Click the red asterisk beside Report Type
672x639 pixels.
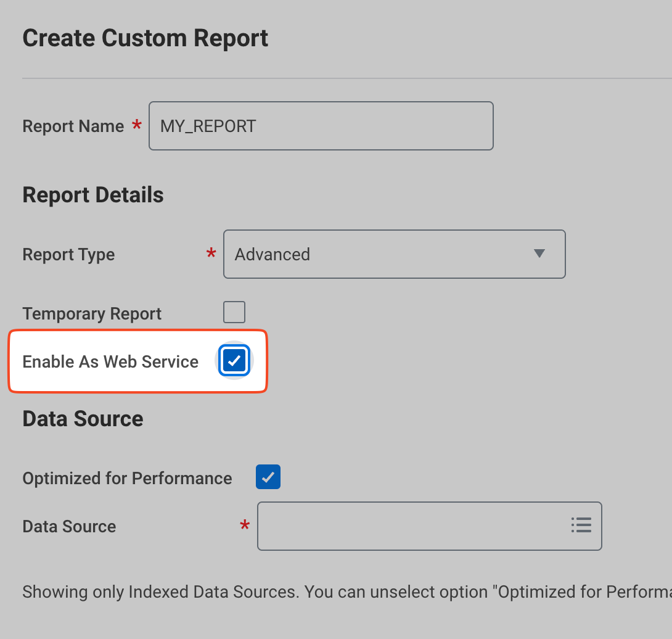(x=211, y=254)
